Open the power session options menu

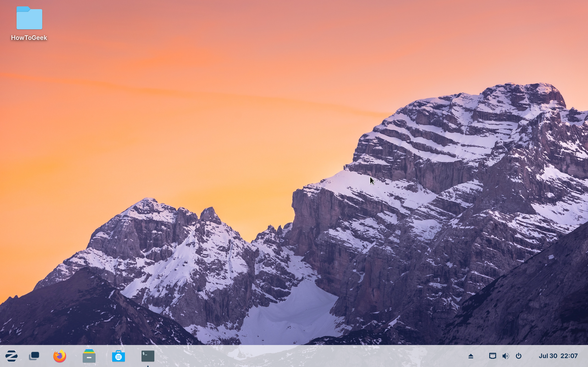[519, 356]
